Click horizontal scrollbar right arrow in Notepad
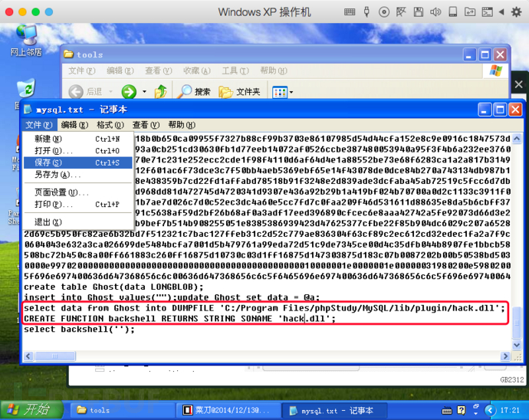529x420 pixels. 505,356
